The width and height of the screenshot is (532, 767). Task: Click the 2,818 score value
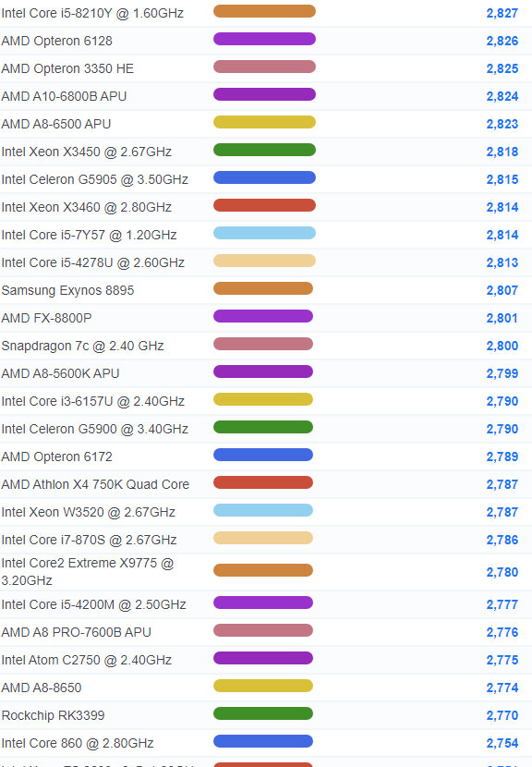coord(502,152)
